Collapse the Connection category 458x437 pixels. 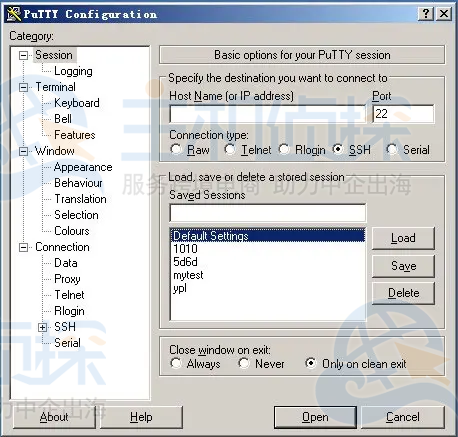tap(23, 247)
